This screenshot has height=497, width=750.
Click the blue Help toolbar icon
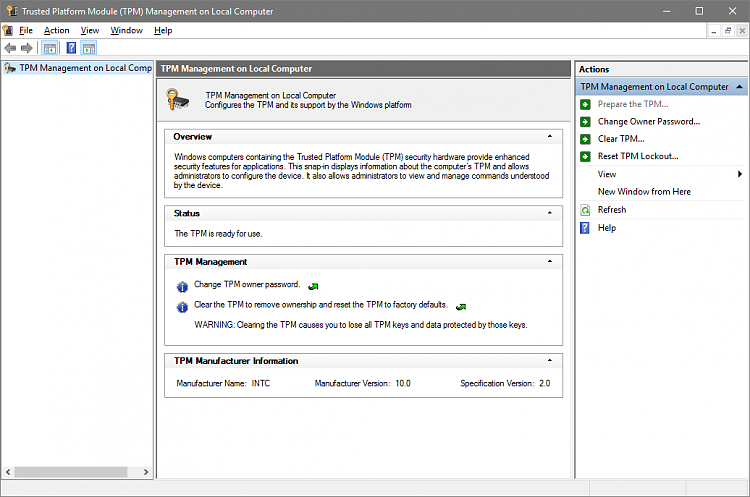[71, 48]
